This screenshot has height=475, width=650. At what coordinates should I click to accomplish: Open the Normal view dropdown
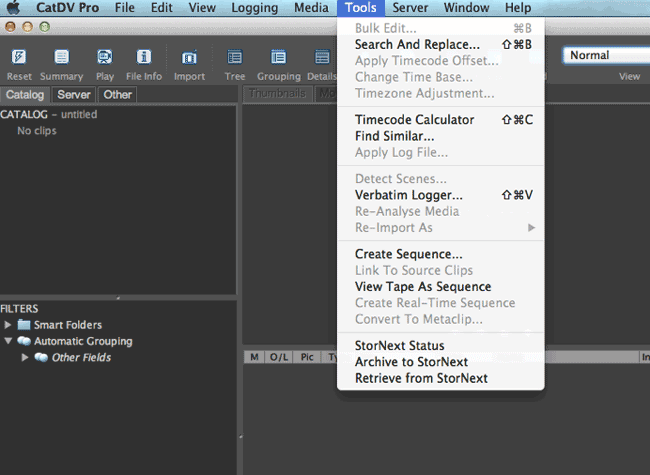tap(605, 55)
